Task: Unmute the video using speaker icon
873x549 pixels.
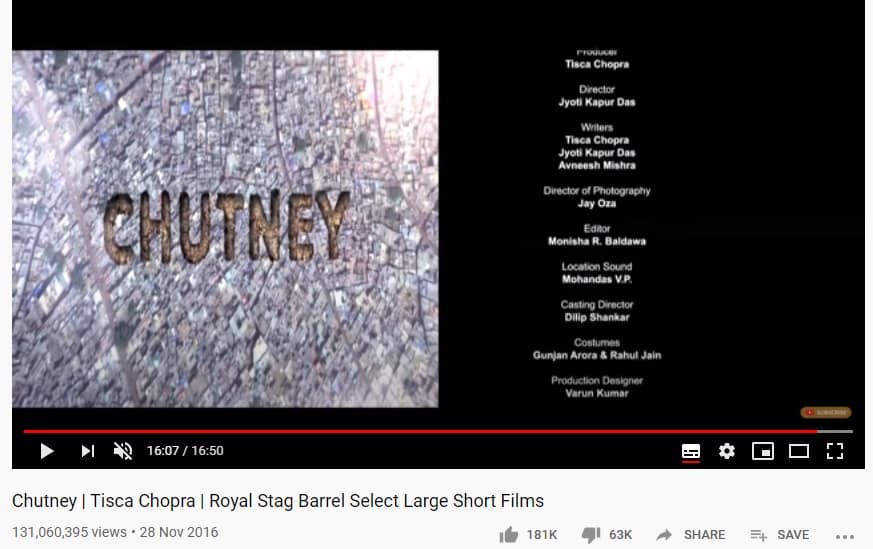Action: pyautogui.click(x=123, y=450)
